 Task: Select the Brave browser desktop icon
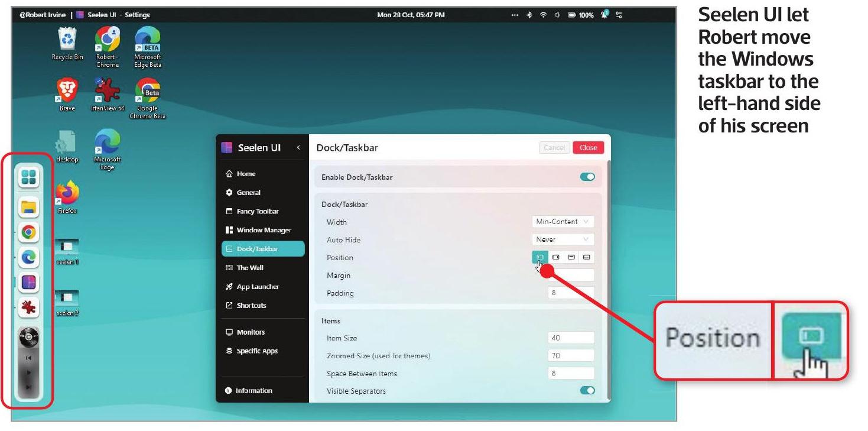(67, 95)
